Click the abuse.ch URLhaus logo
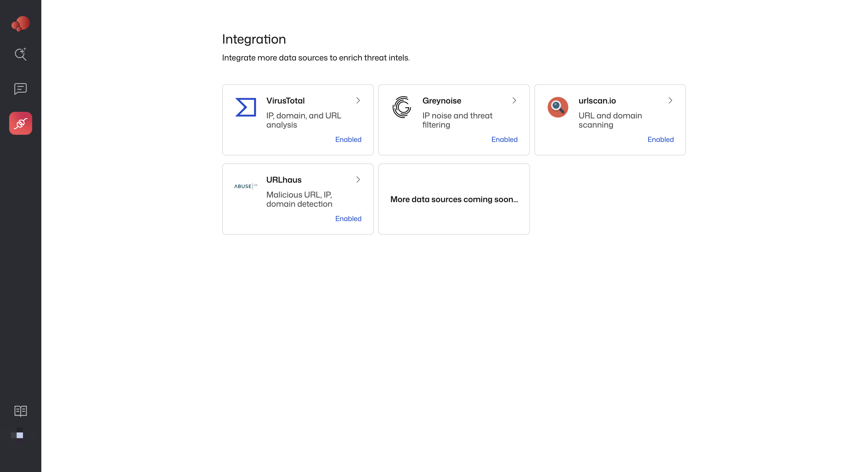The image size is (868, 472). click(246, 186)
